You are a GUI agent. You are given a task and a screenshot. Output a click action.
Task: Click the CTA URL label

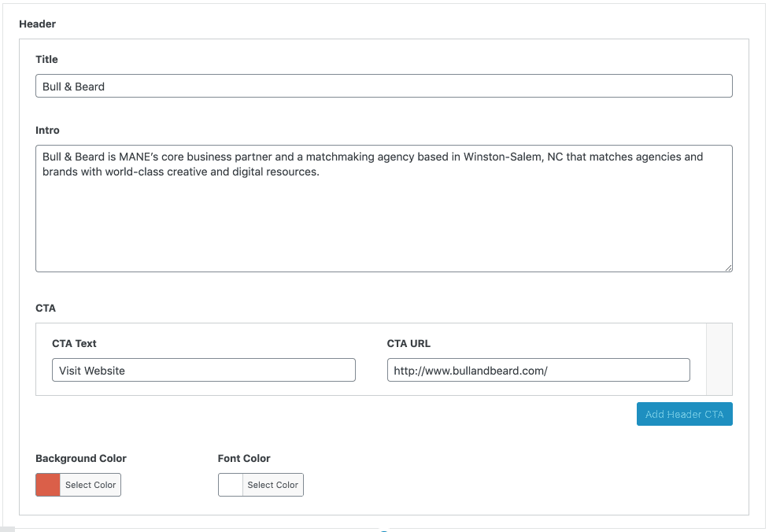[409, 344]
